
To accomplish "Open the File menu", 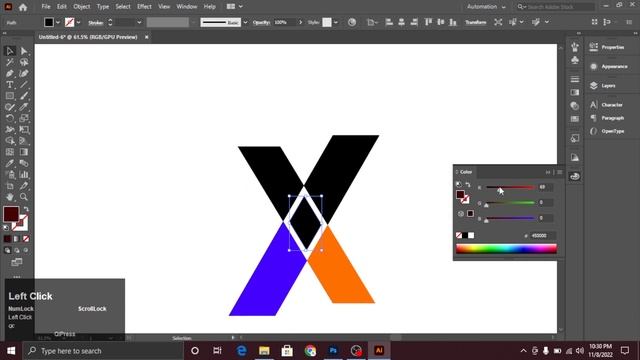I will pos(46,7).
